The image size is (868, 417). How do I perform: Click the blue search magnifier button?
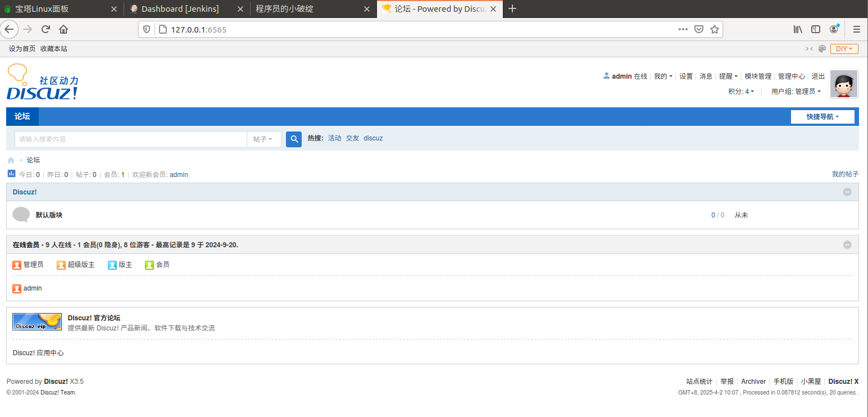point(294,139)
